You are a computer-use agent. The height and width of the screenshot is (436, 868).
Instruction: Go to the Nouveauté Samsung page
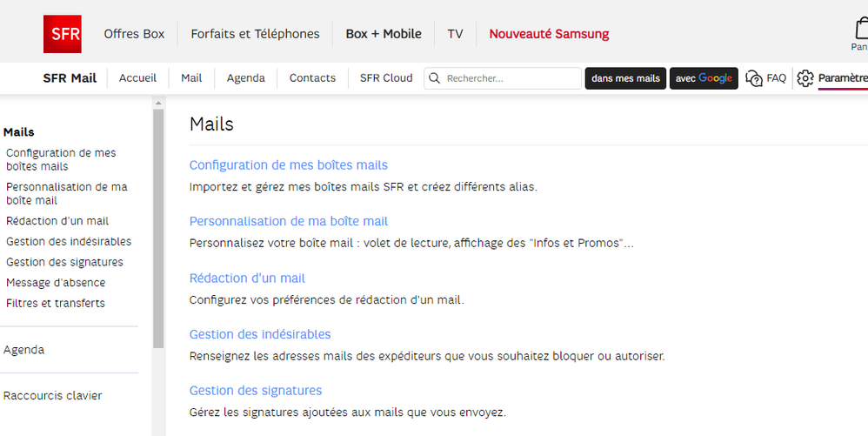(549, 34)
